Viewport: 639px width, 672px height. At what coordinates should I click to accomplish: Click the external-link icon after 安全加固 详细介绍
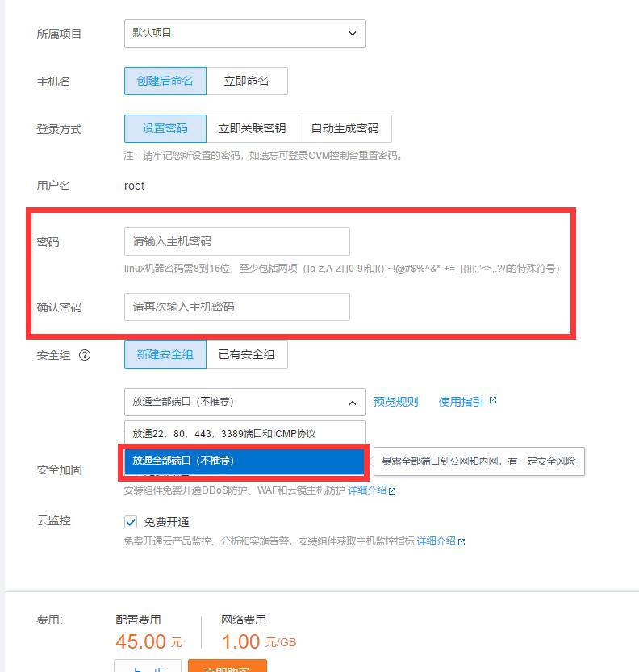click(392, 490)
